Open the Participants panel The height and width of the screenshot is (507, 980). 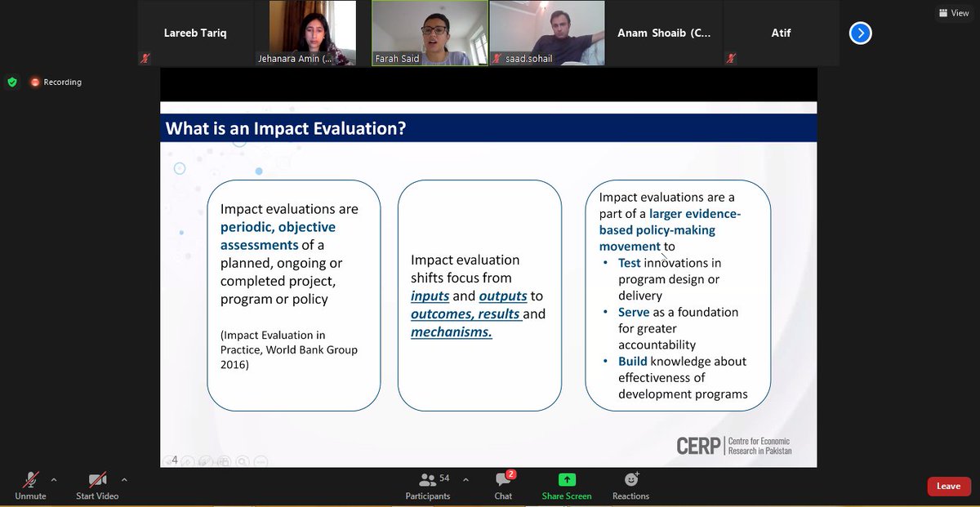pos(428,485)
